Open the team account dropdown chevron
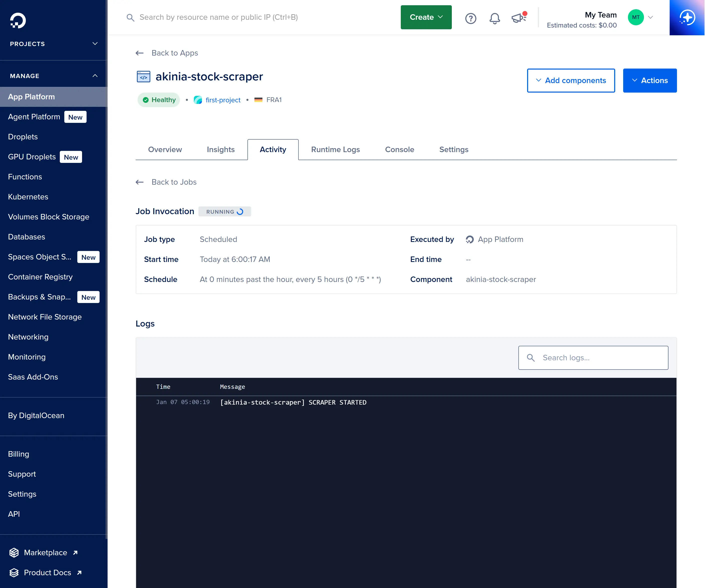This screenshot has width=705, height=588. pyautogui.click(x=650, y=18)
